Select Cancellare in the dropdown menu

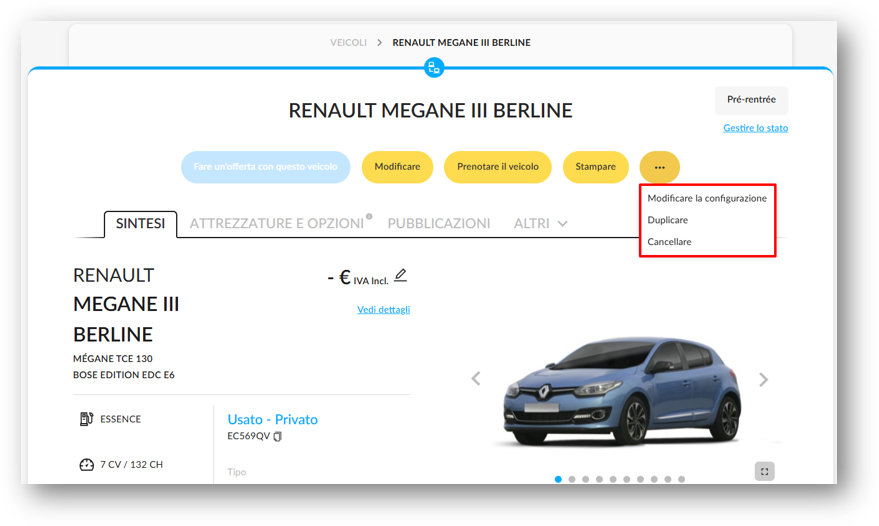coord(669,242)
